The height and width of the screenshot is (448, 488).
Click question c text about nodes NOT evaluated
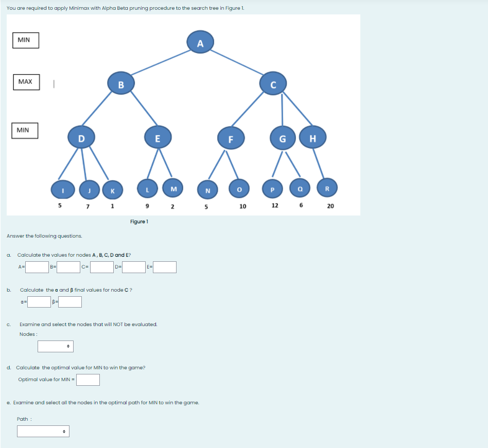[89, 325]
